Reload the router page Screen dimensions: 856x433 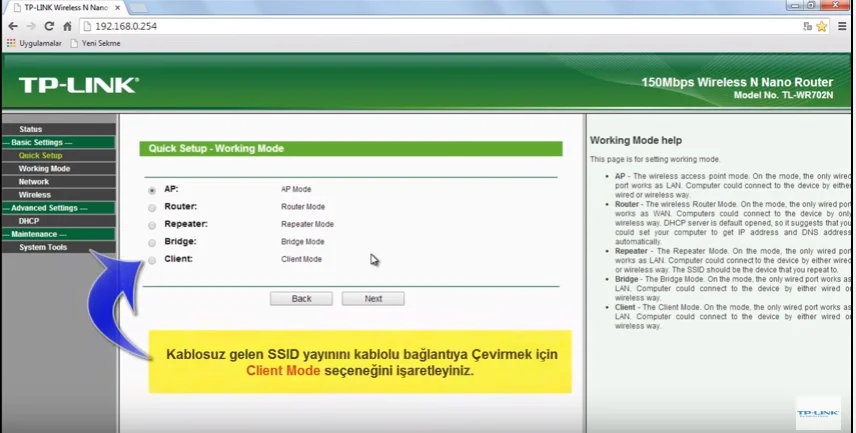(x=48, y=26)
